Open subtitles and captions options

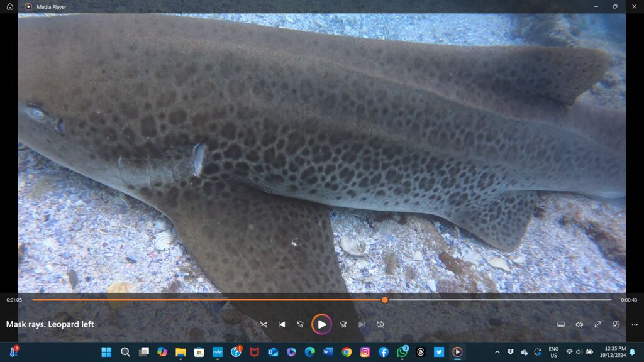[x=560, y=325]
